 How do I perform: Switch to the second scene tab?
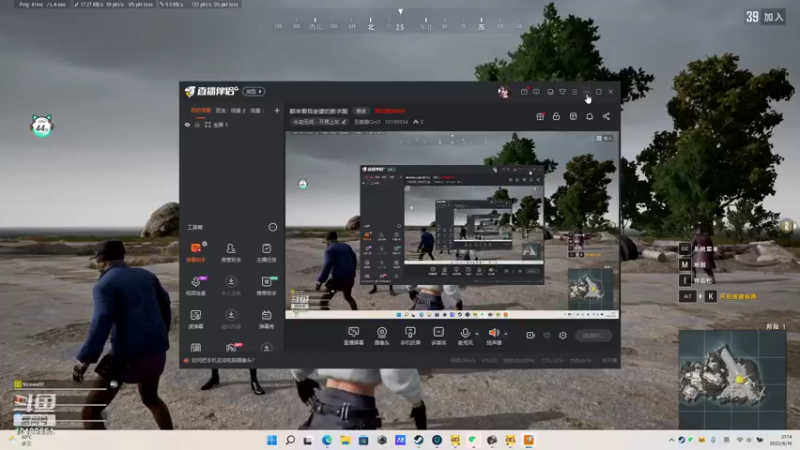220,110
